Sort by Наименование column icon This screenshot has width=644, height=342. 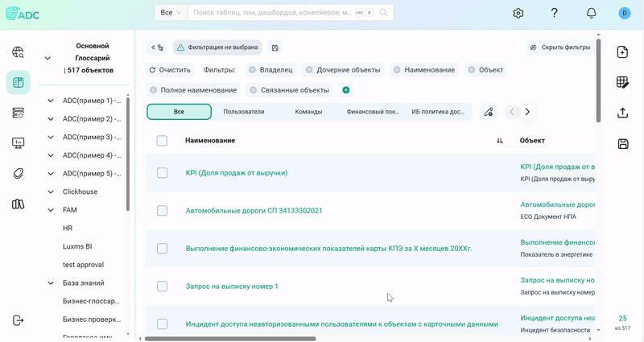[x=500, y=140]
